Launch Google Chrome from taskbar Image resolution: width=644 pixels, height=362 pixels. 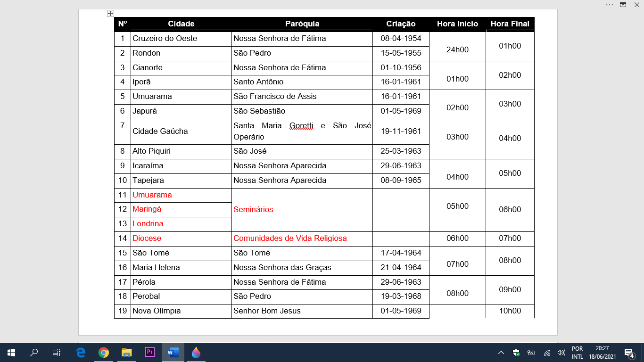click(104, 352)
